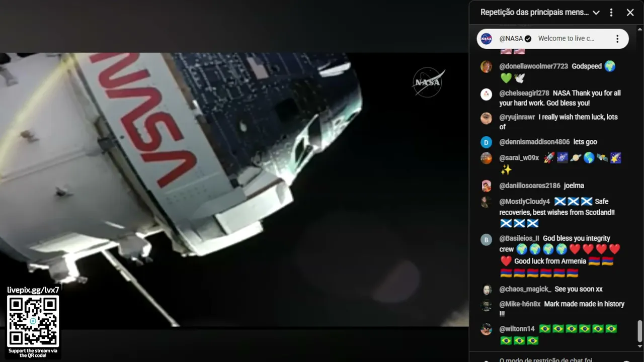Click the 'lets goo' chat message
The height and width of the screenshot is (362, 644).
(585, 142)
